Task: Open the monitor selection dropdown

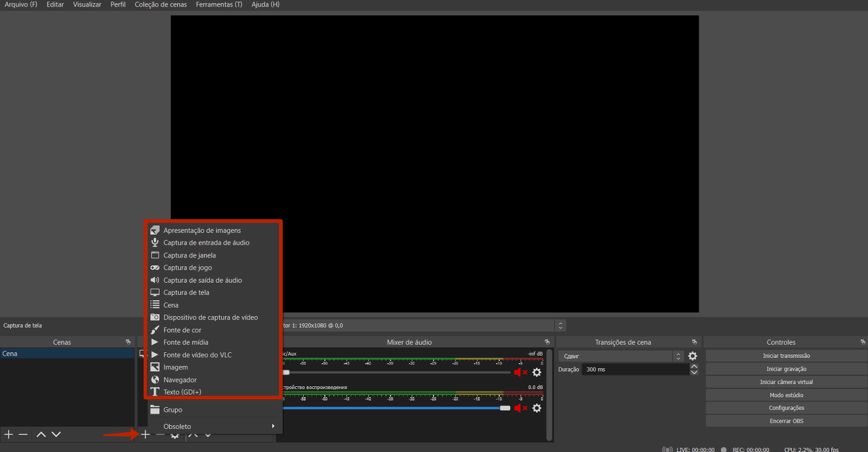Action: pos(561,325)
